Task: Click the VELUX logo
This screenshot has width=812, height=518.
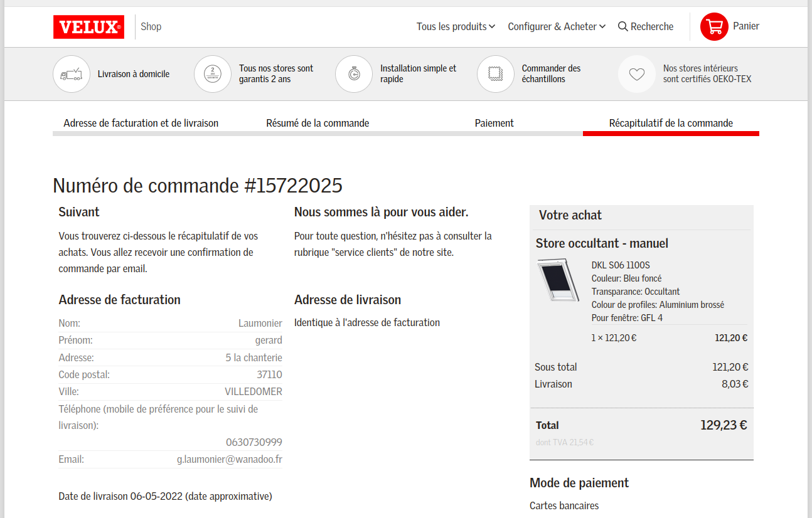Action: (x=88, y=27)
